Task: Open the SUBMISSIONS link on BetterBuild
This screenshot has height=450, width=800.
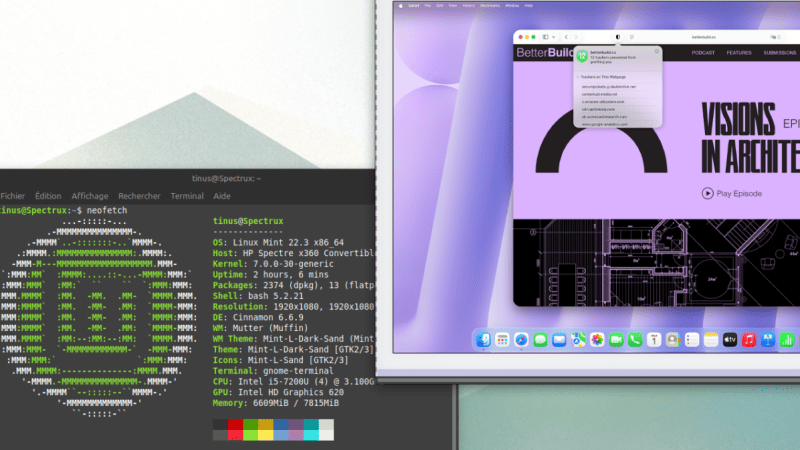Action: pyautogui.click(x=780, y=53)
